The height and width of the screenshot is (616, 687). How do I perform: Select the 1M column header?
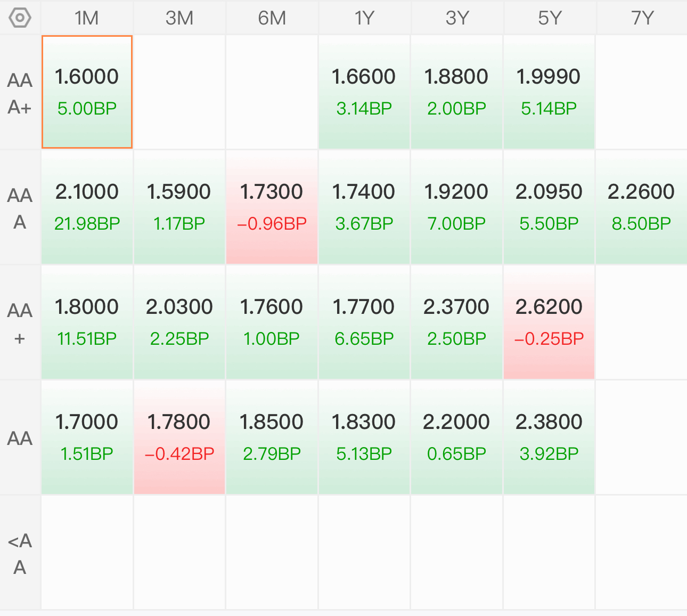coord(87,18)
